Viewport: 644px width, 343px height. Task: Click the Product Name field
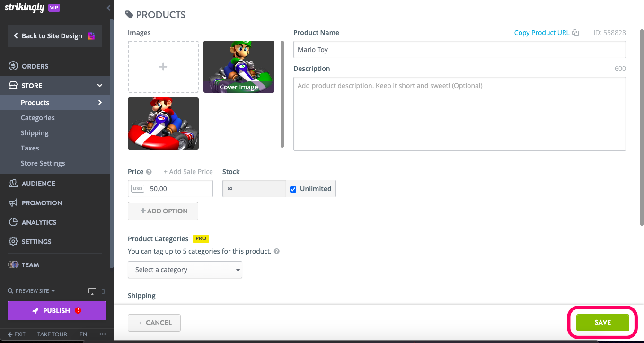tap(459, 50)
